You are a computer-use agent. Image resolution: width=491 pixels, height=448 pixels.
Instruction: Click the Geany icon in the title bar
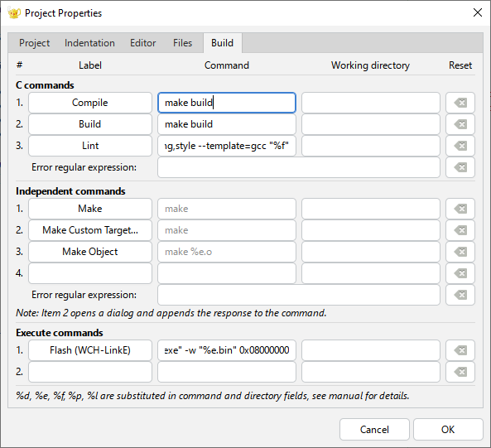click(14, 13)
